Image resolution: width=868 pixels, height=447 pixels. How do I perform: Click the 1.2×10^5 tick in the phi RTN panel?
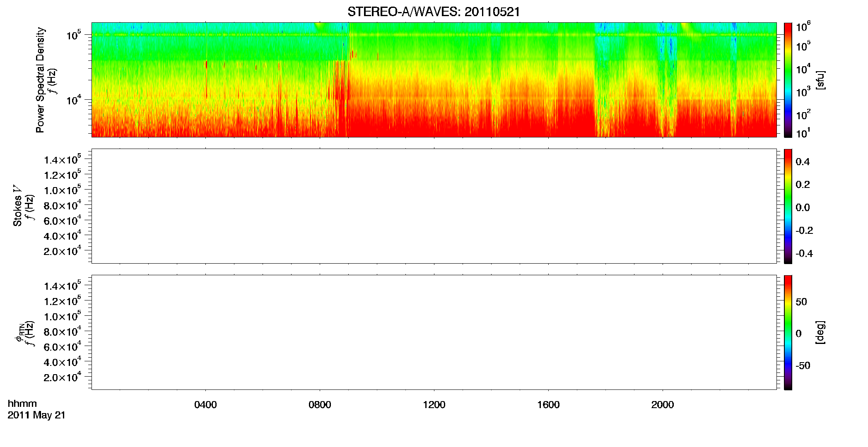pos(63,300)
